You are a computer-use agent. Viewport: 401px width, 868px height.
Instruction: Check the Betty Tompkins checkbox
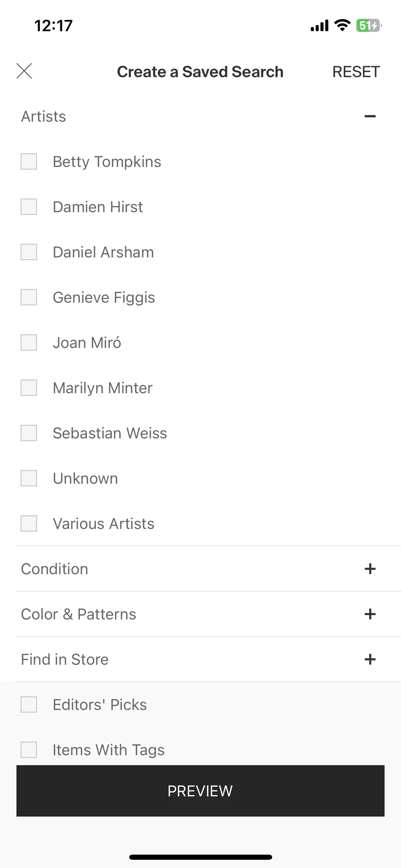29,161
